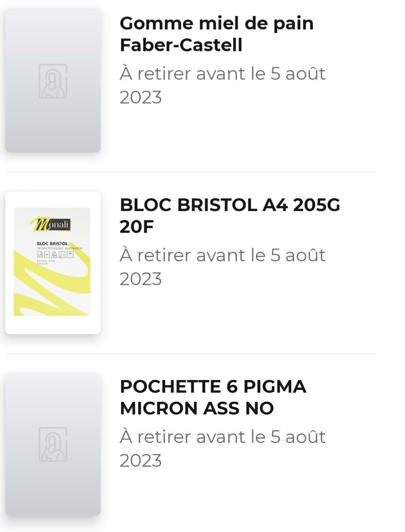This screenshot has height=532, width=405.
Task: Click the Monali logo on the Bristol pad
Action: pyautogui.click(x=50, y=225)
